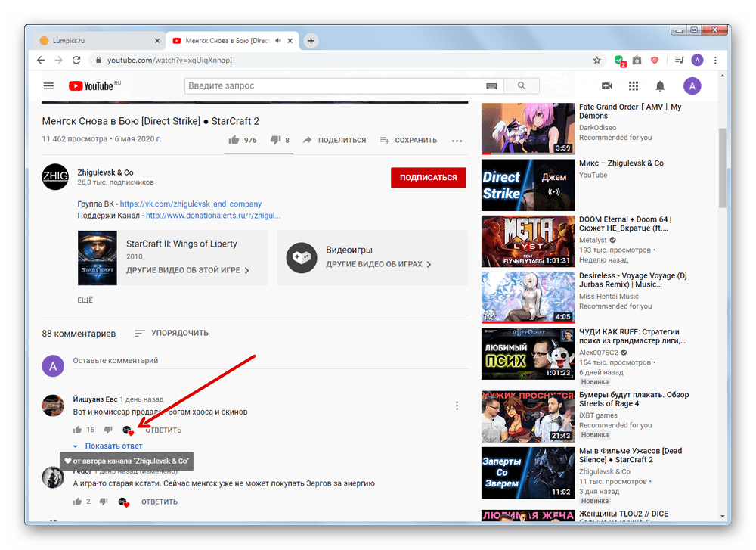Open the Desireless Voyage Voyage thumbnail

[528, 297]
